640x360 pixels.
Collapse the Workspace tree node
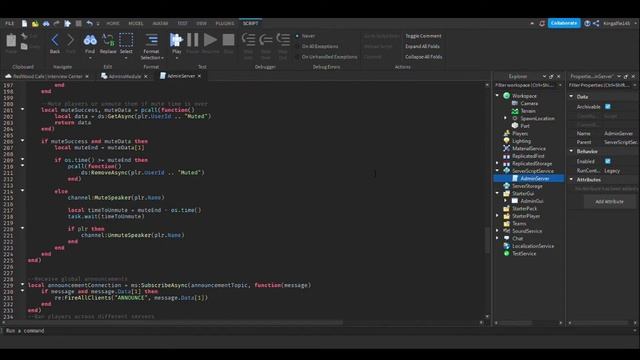pos(498,96)
